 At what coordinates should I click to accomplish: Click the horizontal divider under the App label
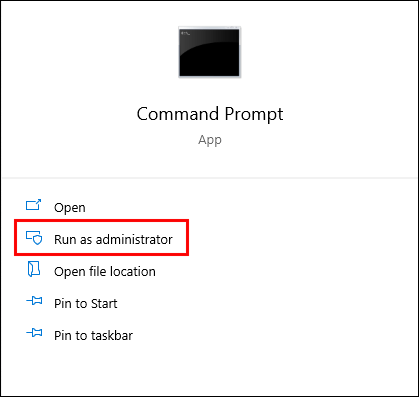209,178
